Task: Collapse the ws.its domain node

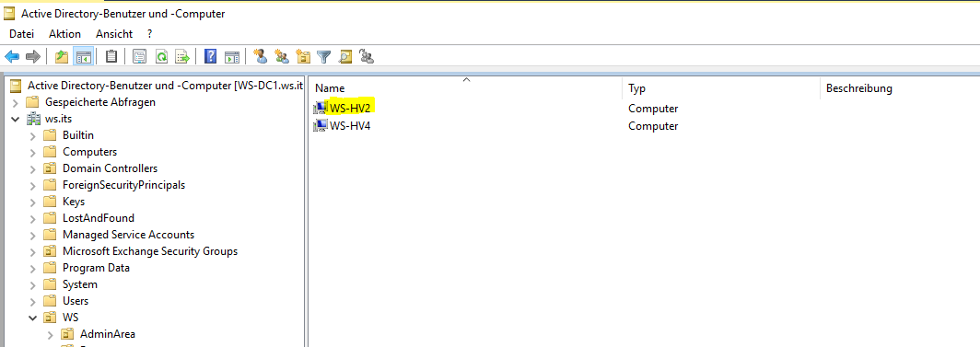Action: click(16, 119)
